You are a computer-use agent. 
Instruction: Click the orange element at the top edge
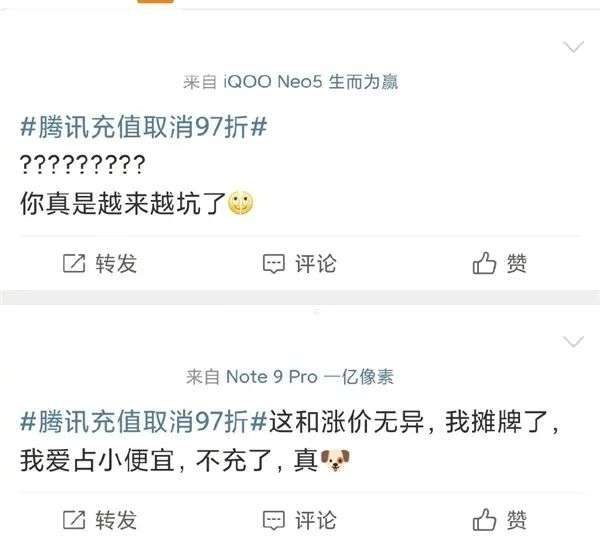tap(155, 1)
